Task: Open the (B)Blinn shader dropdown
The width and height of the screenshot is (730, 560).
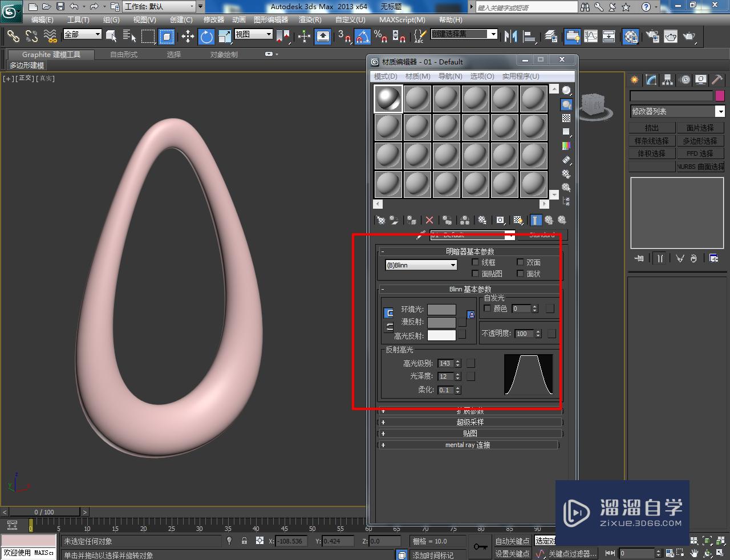Action: [x=421, y=265]
